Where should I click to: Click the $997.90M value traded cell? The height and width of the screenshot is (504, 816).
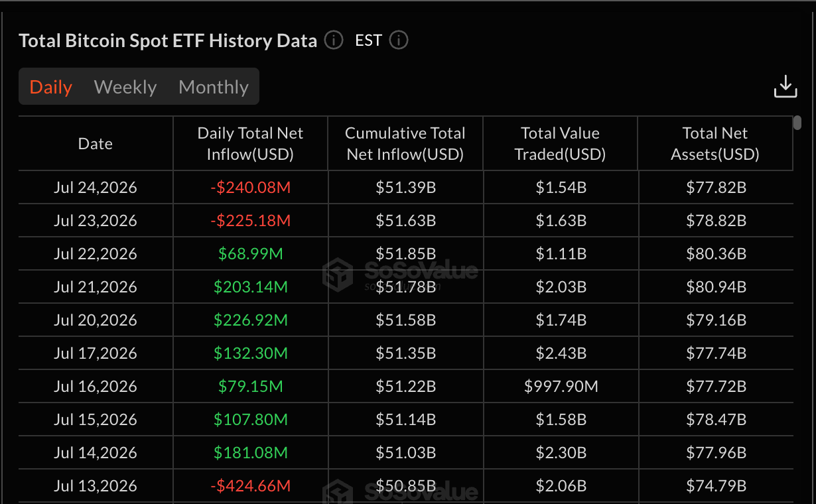(x=561, y=387)
